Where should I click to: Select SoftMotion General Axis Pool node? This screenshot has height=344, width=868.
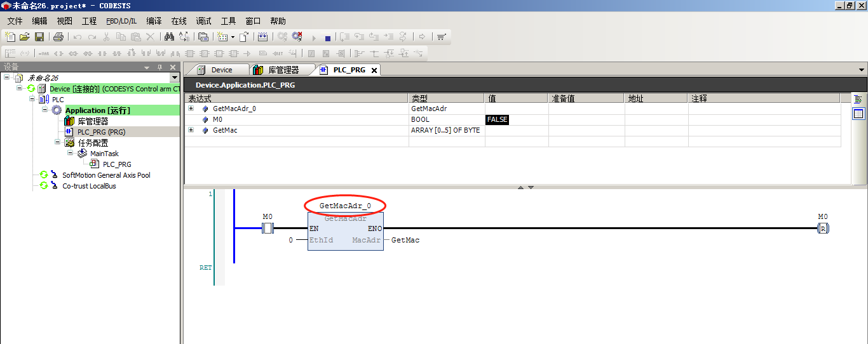point(106,175)
